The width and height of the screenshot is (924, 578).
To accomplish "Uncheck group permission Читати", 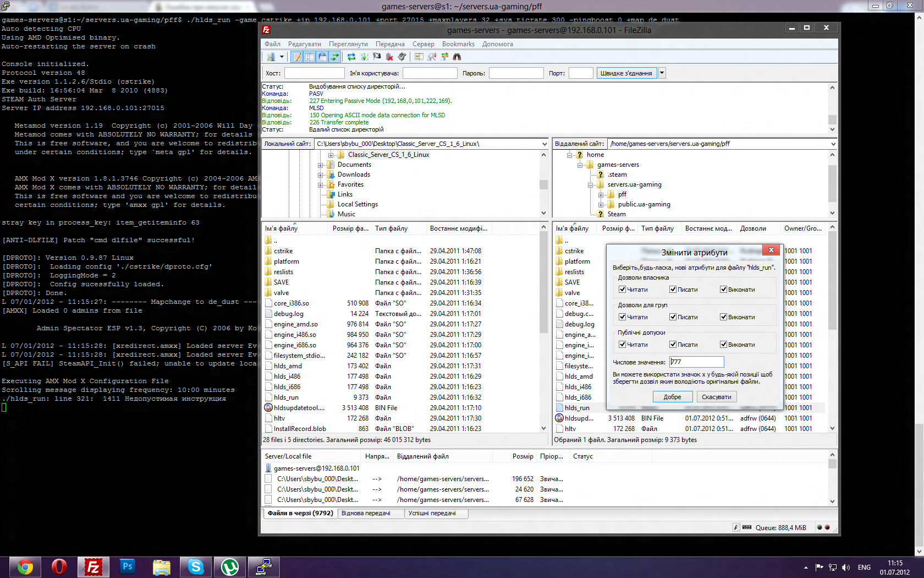I will coord(622,317).
